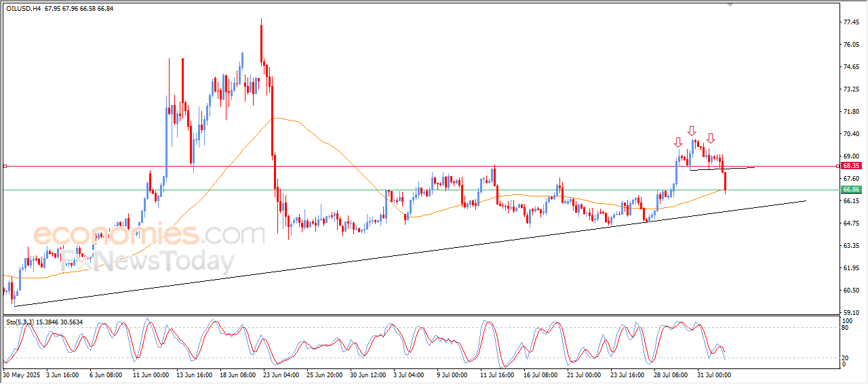Screen dimensions: 868x384
Task: Click the 13 Jun 16:00 time label
Action: click(194, 374)
